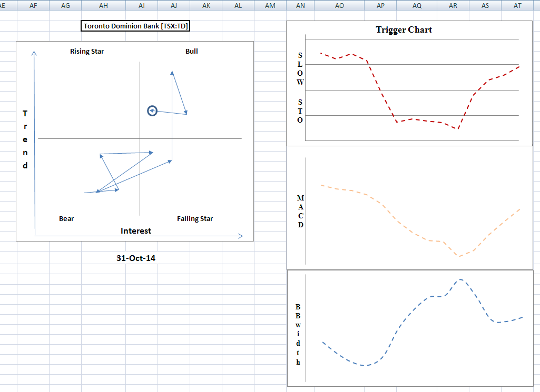Screen dimensions: 540x392
Task: Click the 31-Oct-14 date cell
Action: (136, 258)
